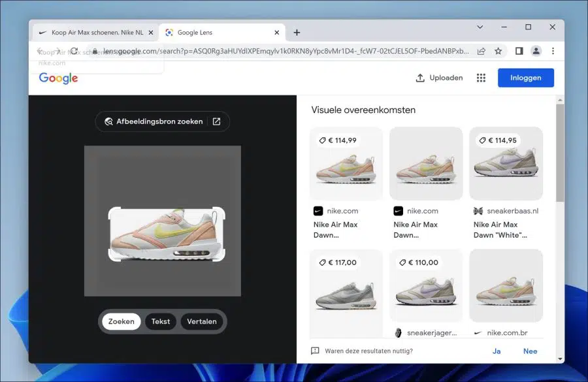The width and height of the screenshot is (588, 382).
Task: Go to the Google logo homepage
Action: pos(59,78)
